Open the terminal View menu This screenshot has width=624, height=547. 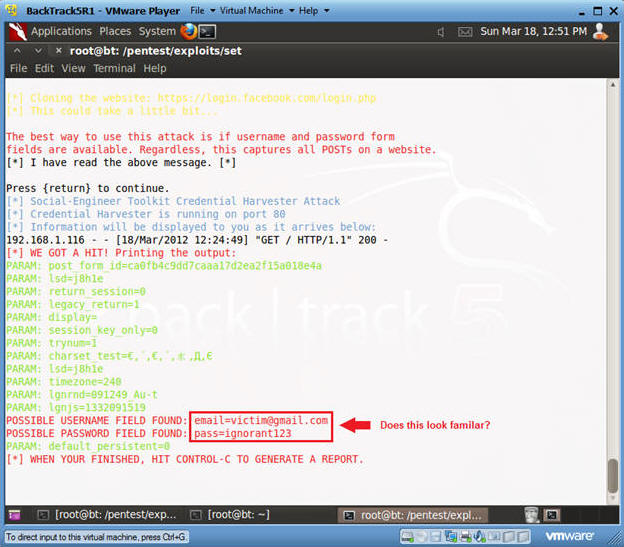pyautogui.click(x=73, y=68)
